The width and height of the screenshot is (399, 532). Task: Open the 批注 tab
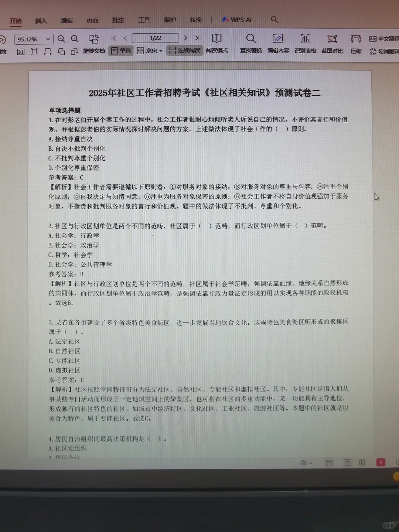tap(118, 20)
